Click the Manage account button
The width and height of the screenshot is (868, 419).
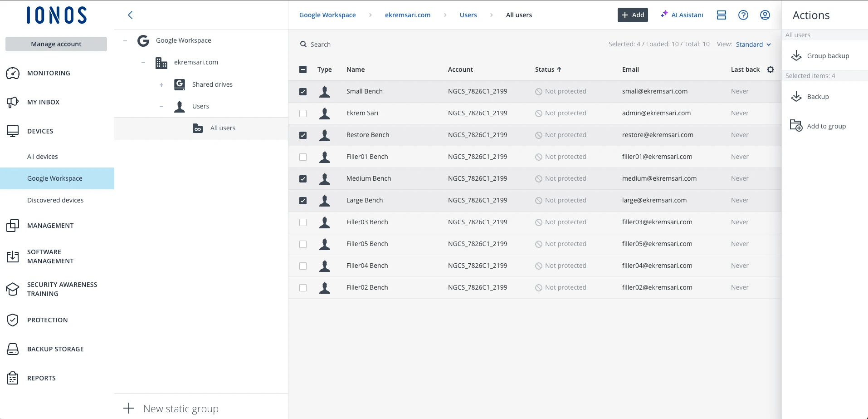(56, 44)
